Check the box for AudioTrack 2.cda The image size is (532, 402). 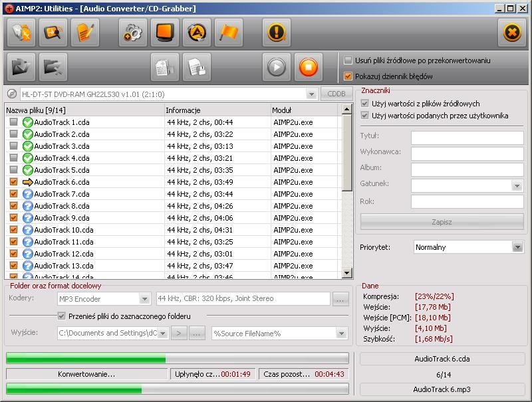click(x=13, y=134)
